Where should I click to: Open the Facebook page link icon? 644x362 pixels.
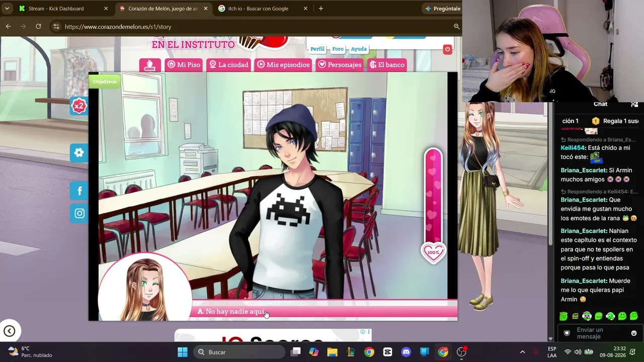(x=79, y=191)
